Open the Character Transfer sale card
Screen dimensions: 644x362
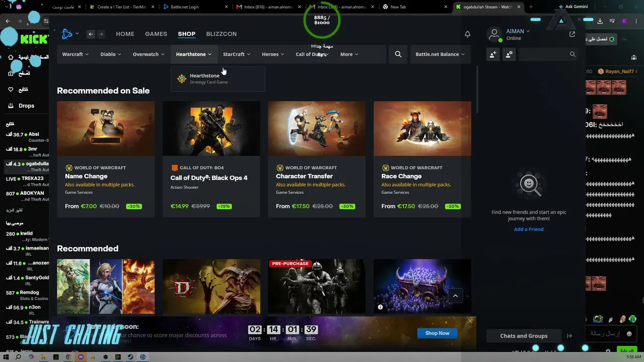[x=317, y=159]
